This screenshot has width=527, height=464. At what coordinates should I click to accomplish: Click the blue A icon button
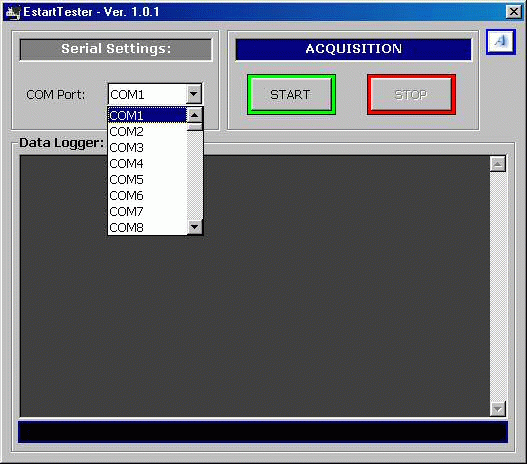pos(501,42)
